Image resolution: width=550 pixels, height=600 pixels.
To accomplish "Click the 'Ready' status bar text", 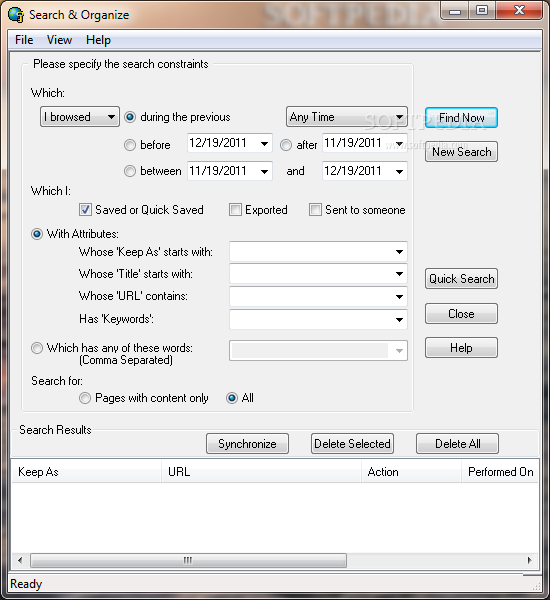I will (26, 584).
